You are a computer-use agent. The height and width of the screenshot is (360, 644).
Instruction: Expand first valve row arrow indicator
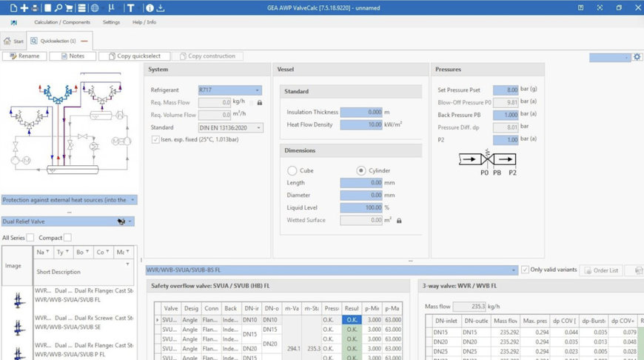point(158,320)
